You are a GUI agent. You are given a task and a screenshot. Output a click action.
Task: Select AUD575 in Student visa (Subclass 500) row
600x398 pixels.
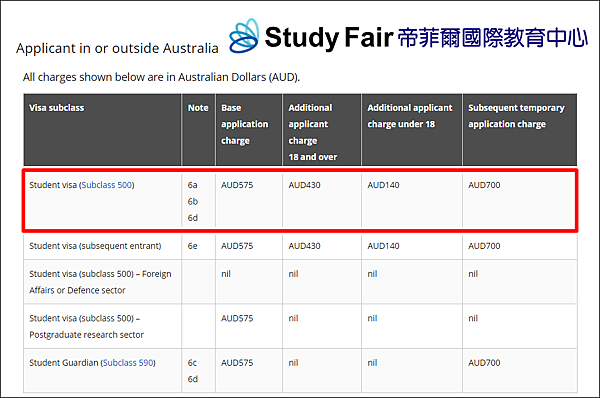click(237, 185)
